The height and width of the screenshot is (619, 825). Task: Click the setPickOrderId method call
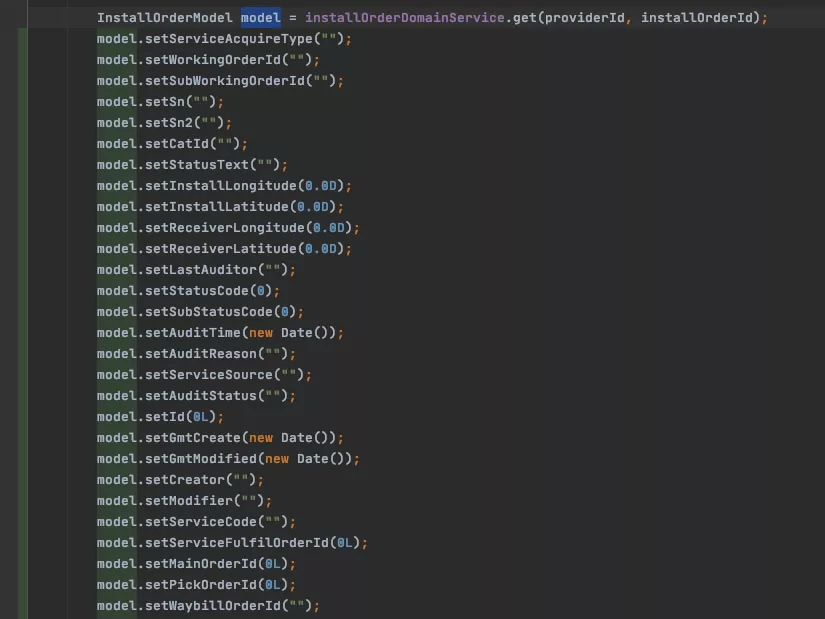[201, 585]
